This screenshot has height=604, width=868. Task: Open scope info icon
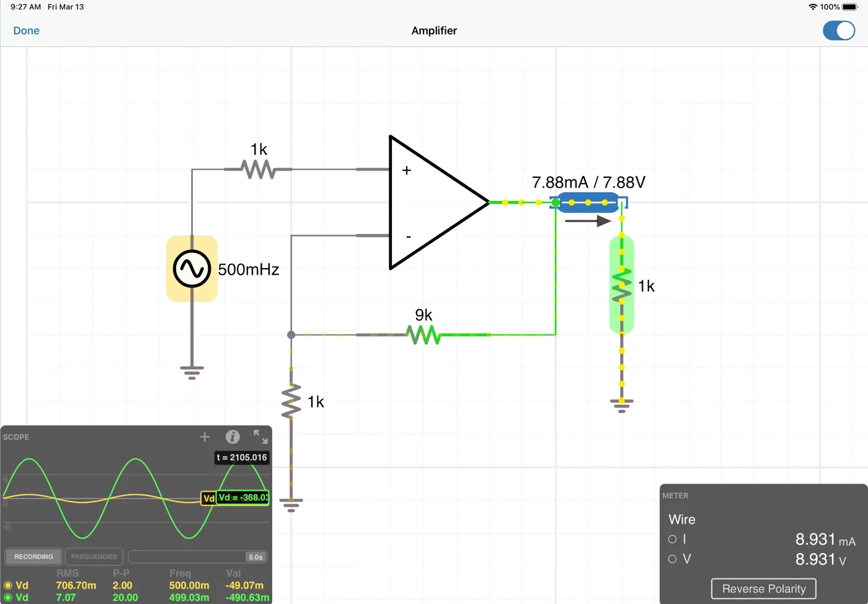(232, 437)
